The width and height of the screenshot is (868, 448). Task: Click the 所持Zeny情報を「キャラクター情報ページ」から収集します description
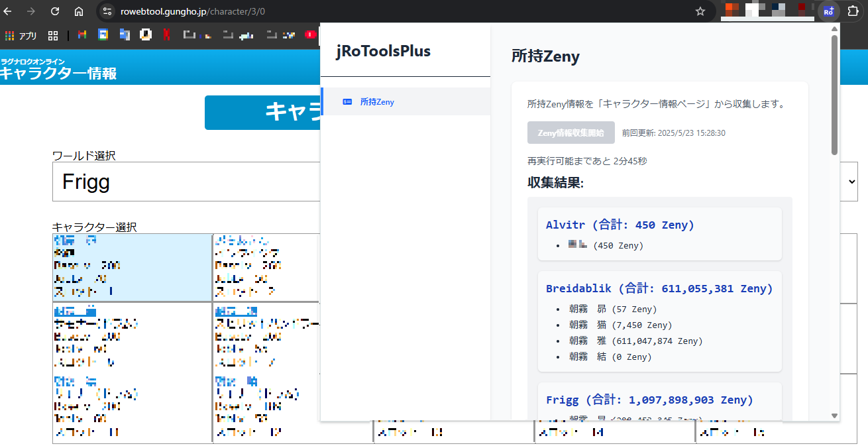click(x=656, y=104)
